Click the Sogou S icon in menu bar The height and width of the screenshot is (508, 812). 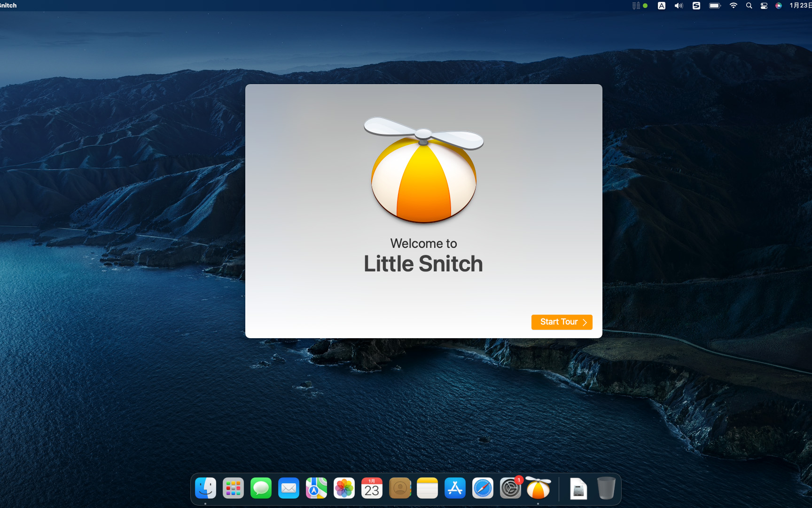tap(696, 6)
